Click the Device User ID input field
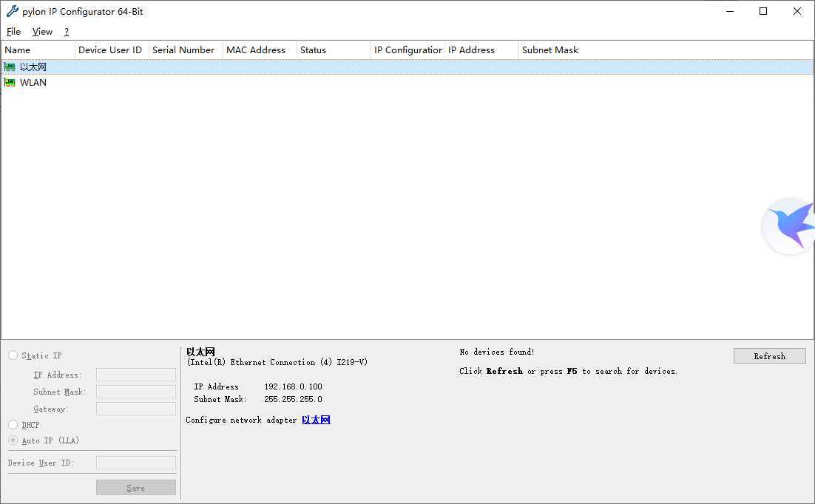 [x=136, y=463]
